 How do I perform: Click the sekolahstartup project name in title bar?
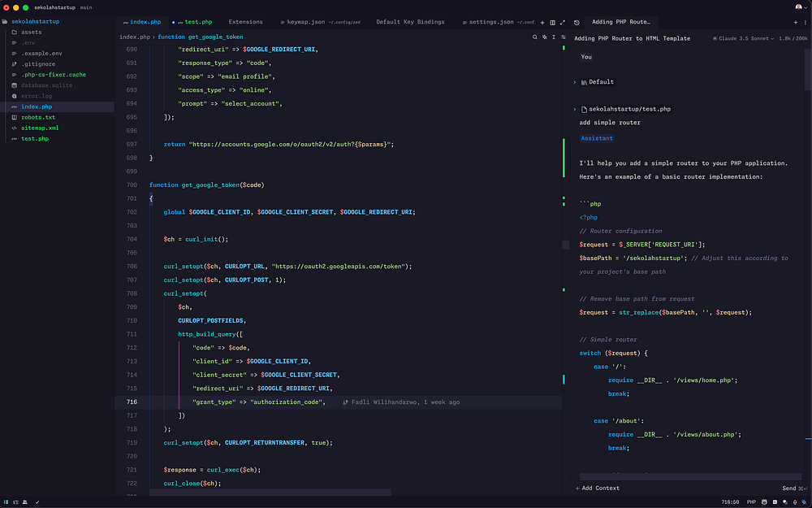(54, 8)
